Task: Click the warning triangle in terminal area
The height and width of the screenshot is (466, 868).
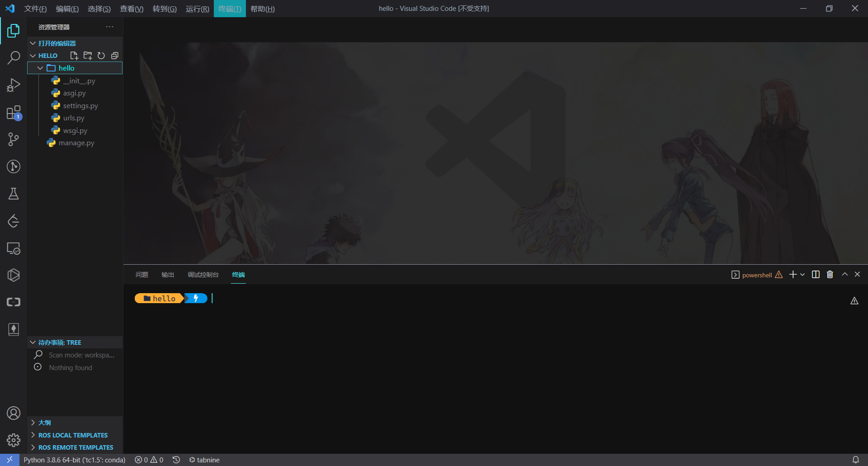Action: pos(854,301)
